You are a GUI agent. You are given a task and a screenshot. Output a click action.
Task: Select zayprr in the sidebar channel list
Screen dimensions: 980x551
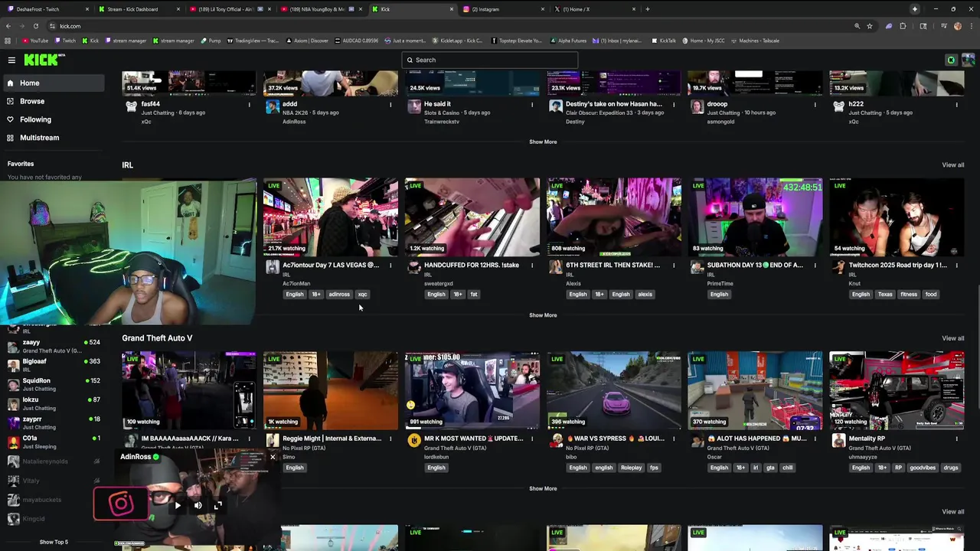52,422
